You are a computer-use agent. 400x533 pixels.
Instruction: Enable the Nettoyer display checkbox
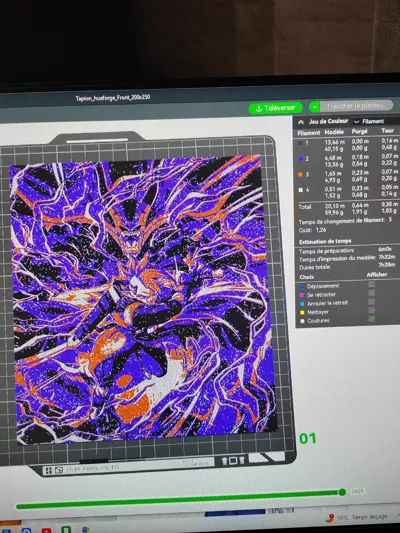click(371, 310)
